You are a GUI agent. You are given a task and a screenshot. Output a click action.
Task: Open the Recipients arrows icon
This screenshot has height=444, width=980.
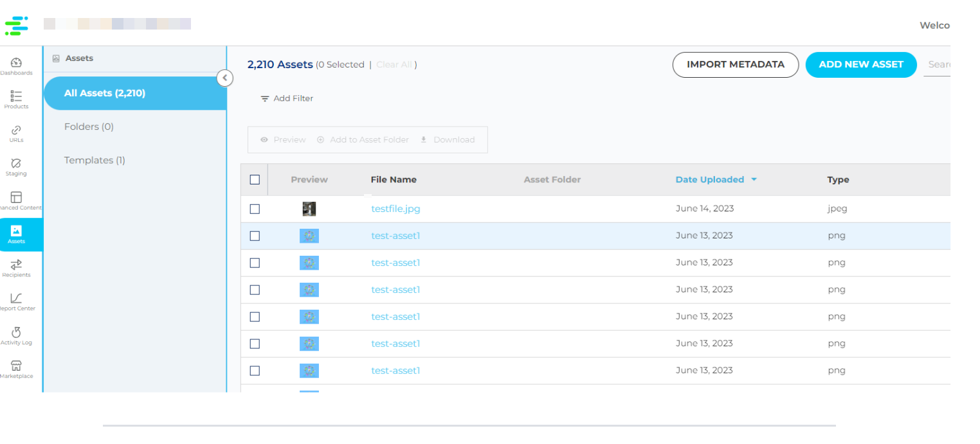[17, 265]
